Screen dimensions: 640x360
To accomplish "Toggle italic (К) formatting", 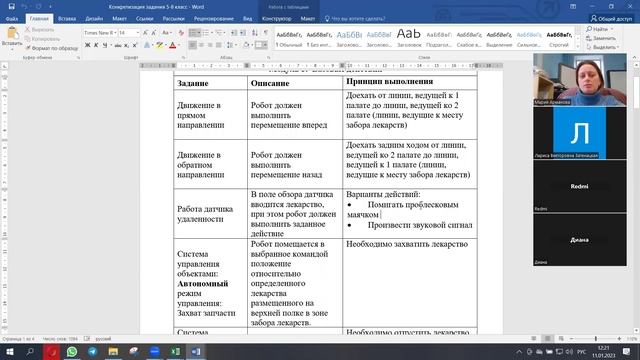I will [96, 45].
